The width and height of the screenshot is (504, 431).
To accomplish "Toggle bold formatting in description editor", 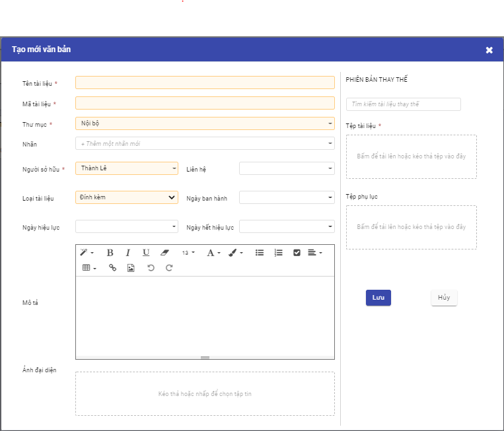I will (110, 253).
